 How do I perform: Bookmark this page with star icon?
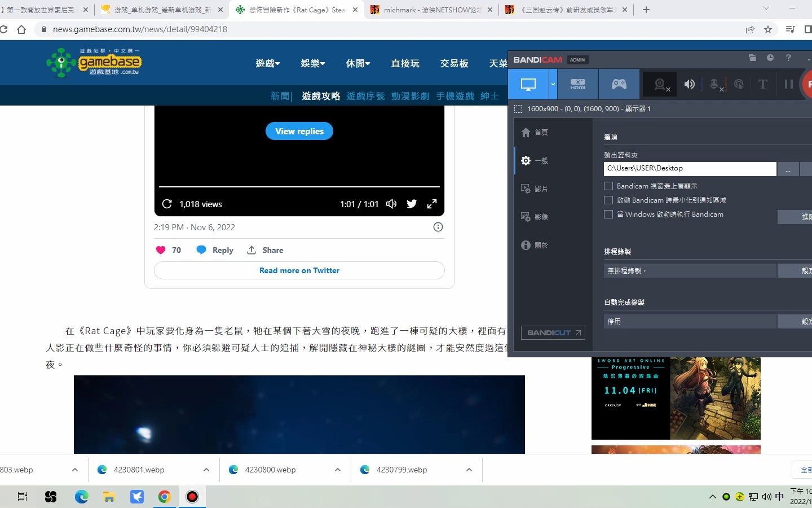pyautogui.click(x=768, y=29)
